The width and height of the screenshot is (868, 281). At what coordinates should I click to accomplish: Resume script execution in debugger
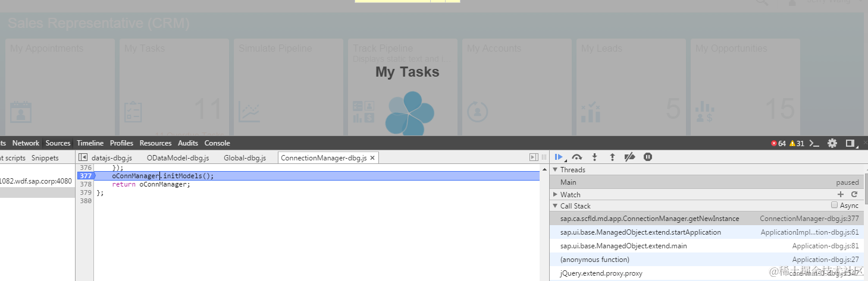559,157
